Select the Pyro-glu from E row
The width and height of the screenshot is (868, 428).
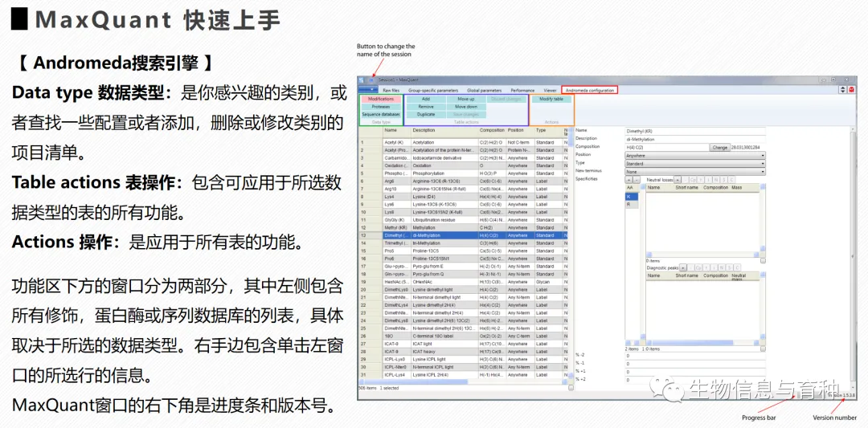(x=463, y=266)
